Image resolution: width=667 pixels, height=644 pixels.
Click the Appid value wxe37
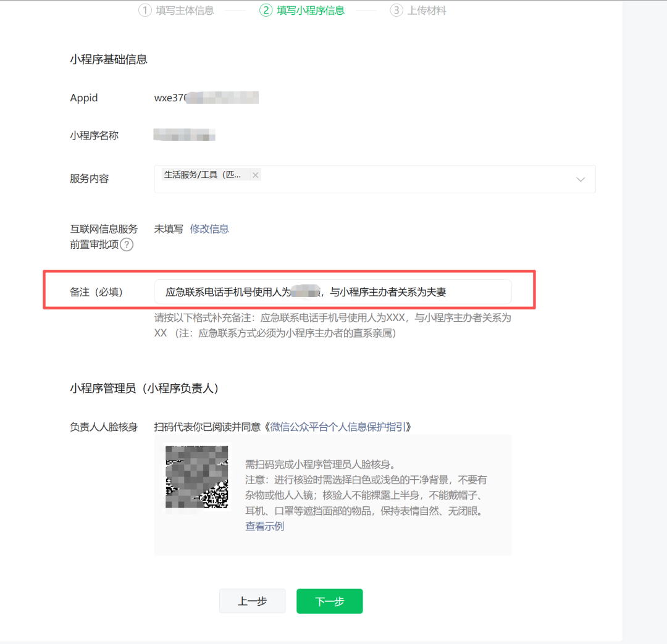tap(206, 98)
